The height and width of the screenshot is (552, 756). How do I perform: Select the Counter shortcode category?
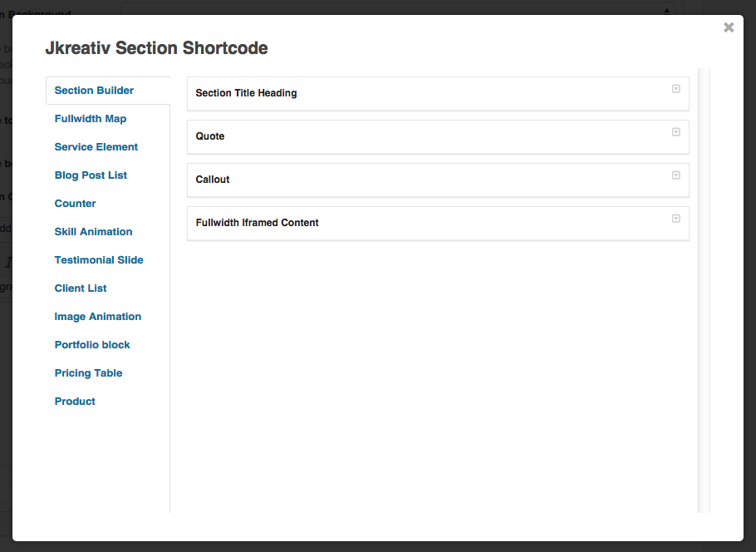pos(75,203)
